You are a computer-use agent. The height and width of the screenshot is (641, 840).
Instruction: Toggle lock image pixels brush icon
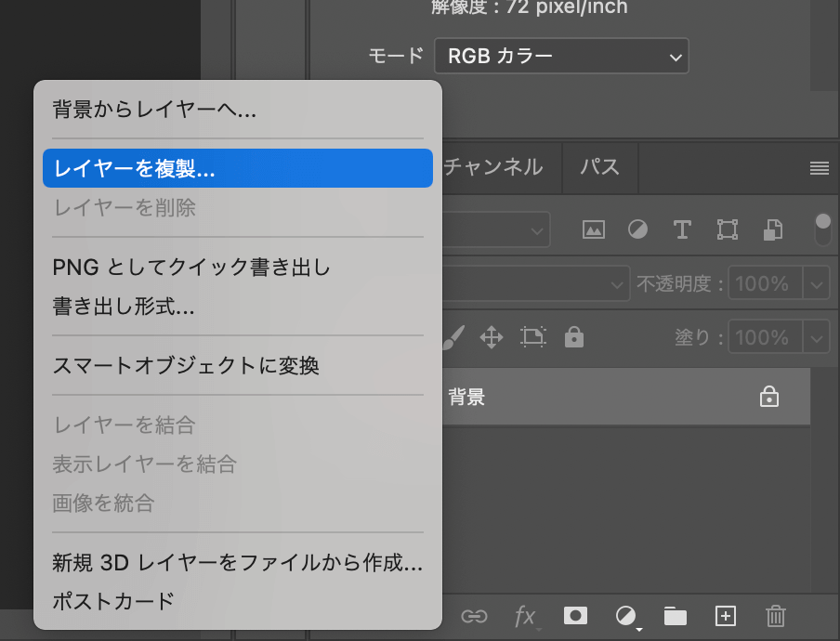tap(453, 337)
